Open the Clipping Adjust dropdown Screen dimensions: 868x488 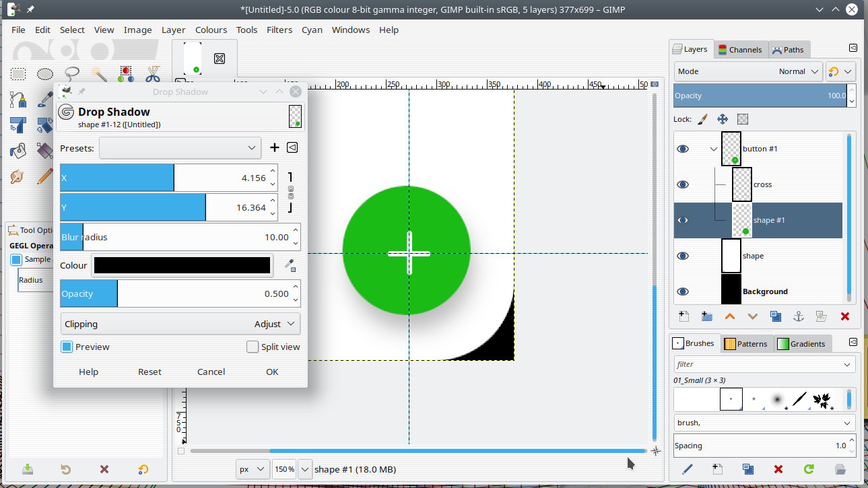tap(180, 324)
